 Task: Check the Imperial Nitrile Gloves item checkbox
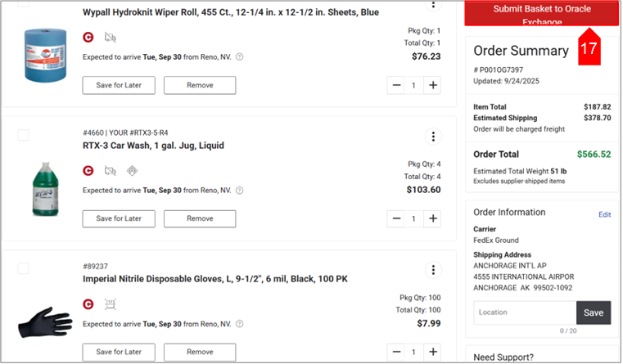point(23,268)
